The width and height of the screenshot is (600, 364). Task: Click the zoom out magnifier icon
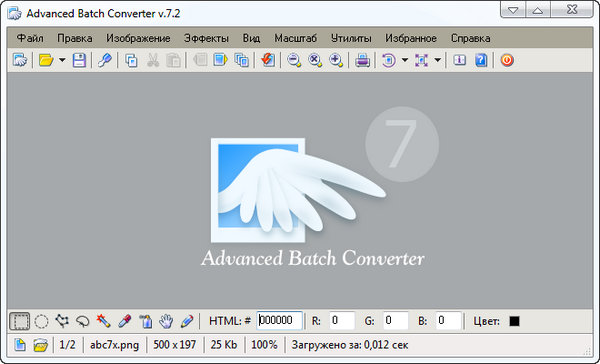(x=294, y=60)
